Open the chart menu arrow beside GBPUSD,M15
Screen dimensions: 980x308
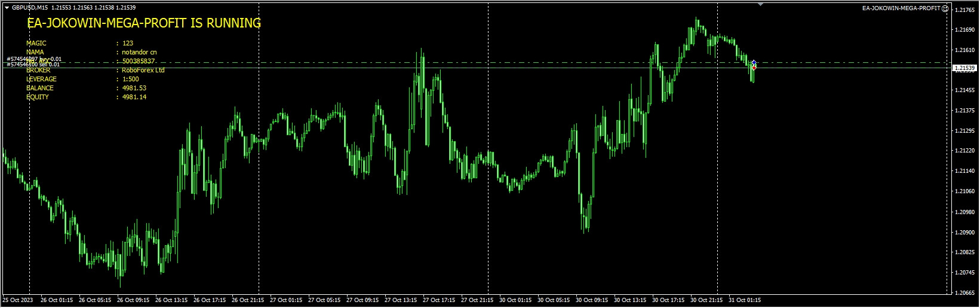[7, 8]
